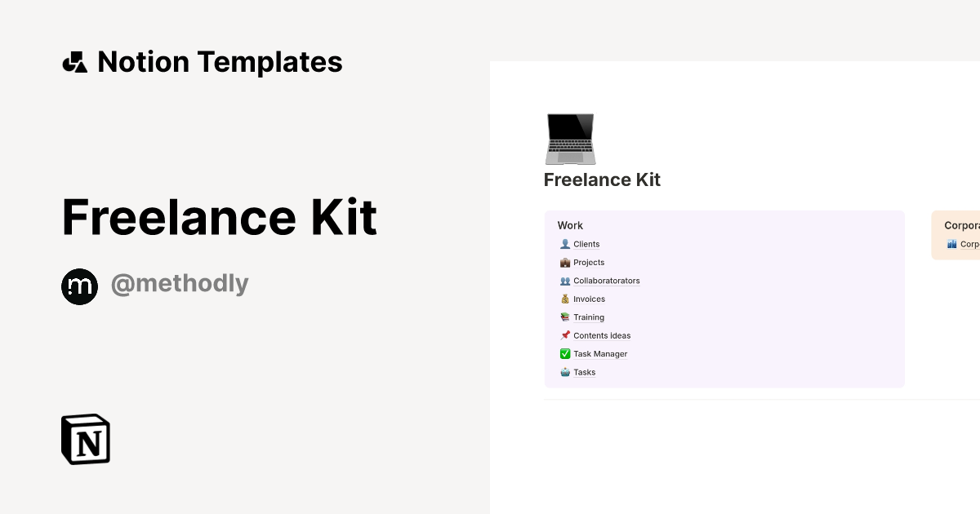Click the laptop emoji above Freelance Kit
The width and height of the screenshot is (980, 514).
point(570,138)
